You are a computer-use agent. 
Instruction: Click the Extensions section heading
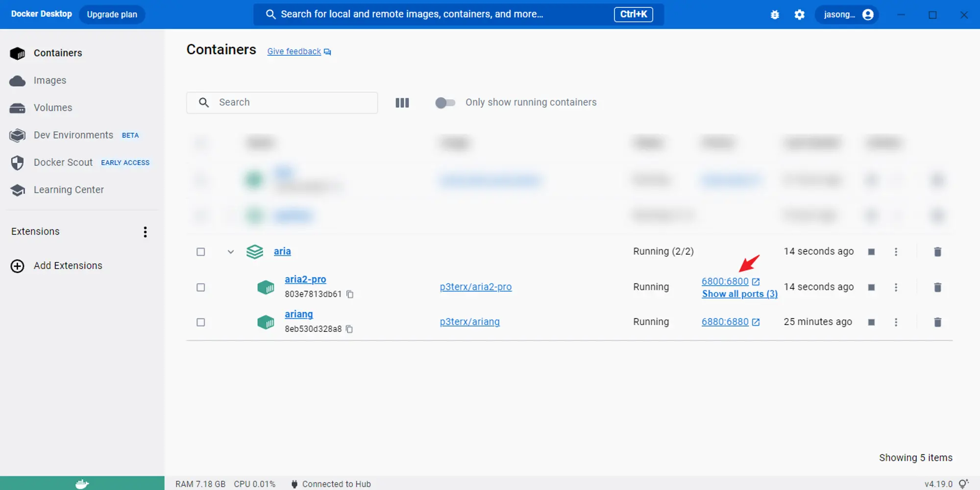tap(35, 232)
